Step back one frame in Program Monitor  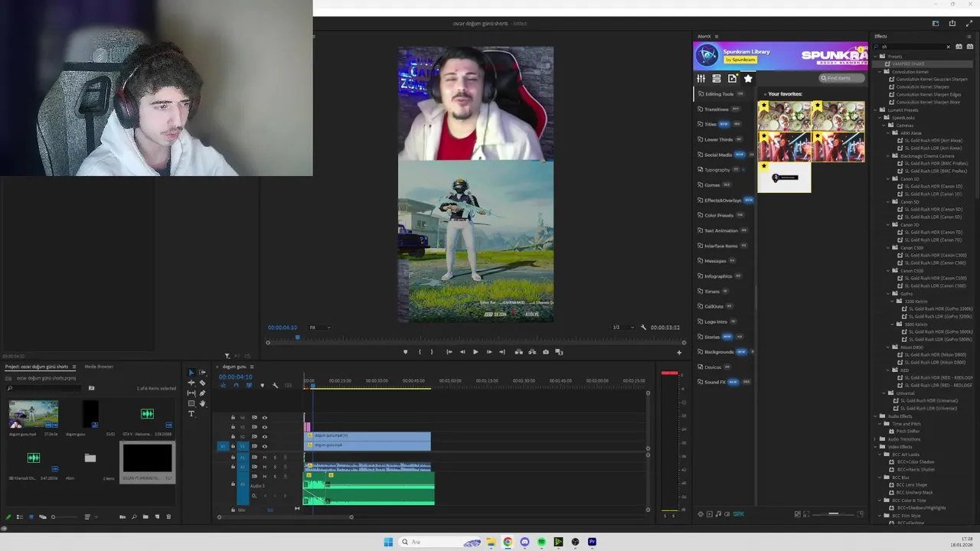tap(462, 352)
